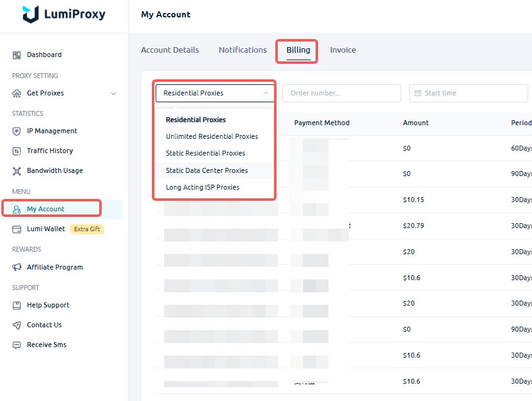Switch to the Notifications tab
Image resolution: width=532 pixels, height=401 pixels.
tap(242, 50)
